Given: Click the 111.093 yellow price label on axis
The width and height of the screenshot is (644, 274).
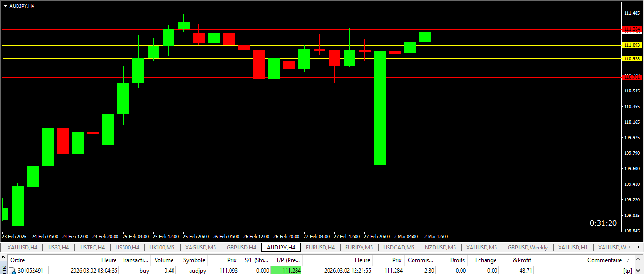Looking at the screenshot, I should (632, 45).
